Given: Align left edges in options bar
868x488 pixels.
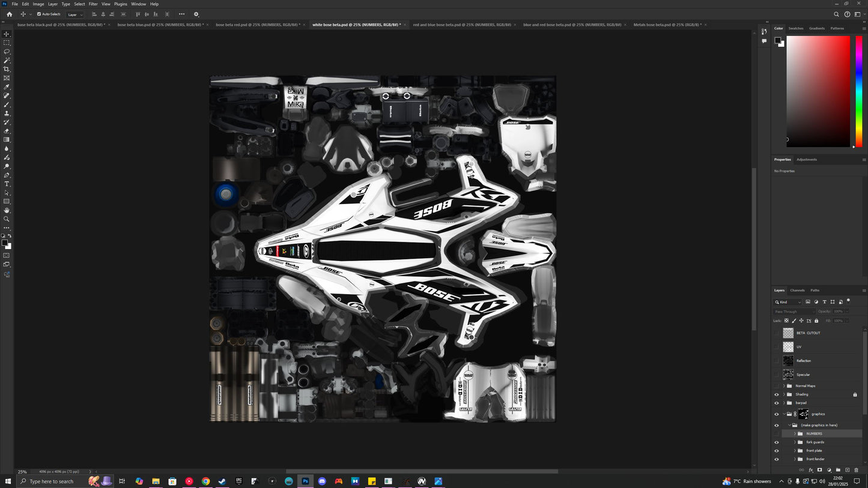Looking at the screenshot, I should 94,14.
